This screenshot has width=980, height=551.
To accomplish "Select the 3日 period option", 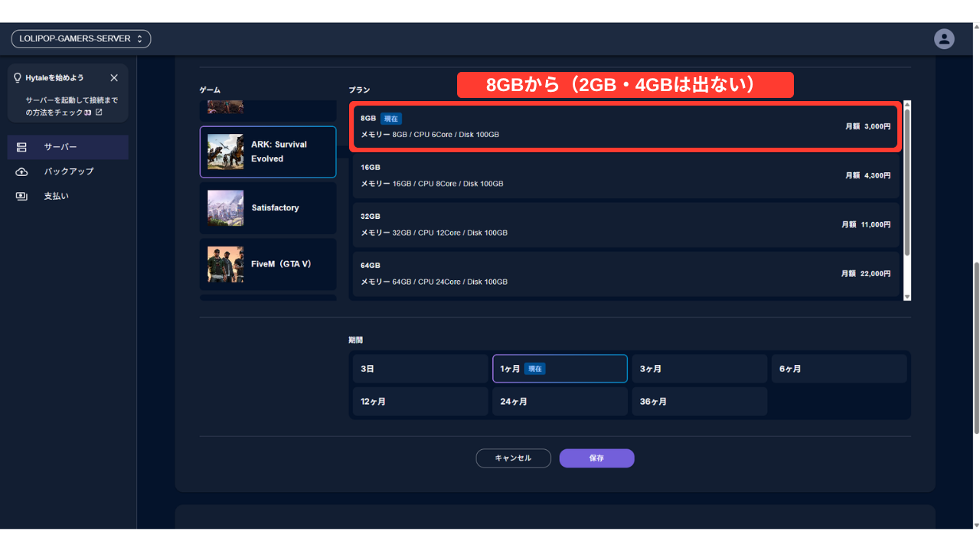I will (420, 369).
